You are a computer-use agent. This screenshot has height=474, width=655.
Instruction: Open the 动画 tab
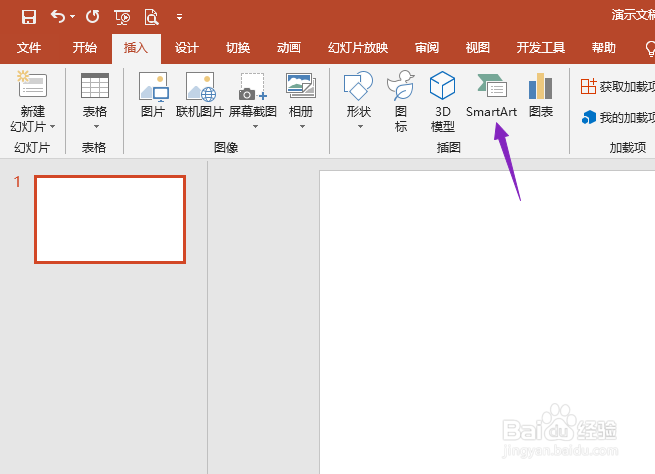point(289,48)
